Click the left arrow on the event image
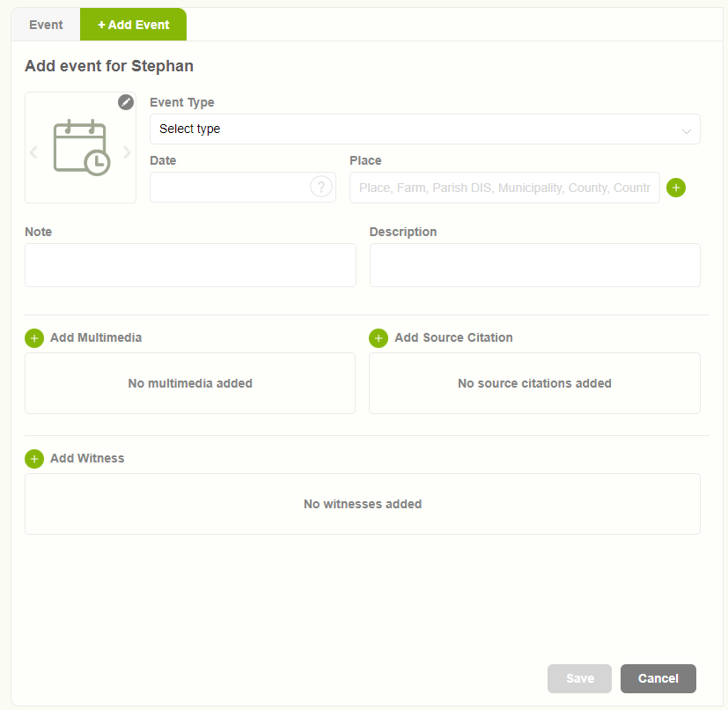The width and height of the screenshot is (728, 710). [33, 152]
